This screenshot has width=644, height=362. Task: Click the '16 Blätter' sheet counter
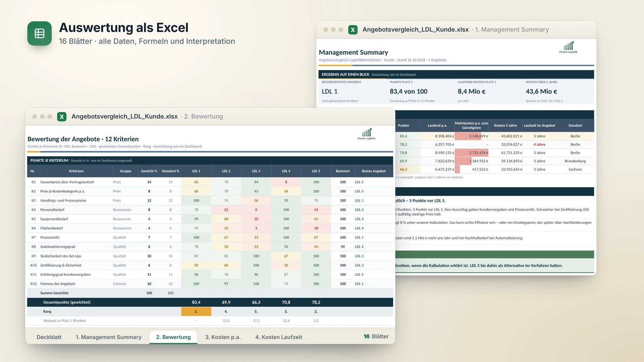tap(376, 337)
